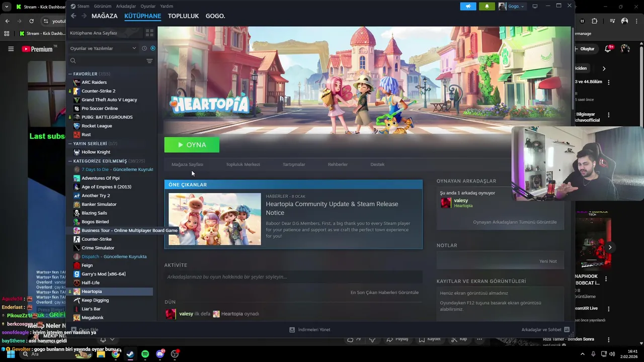Open the Rehberler link
The width and height of the screenshot is (644, 362).
(338, 164)
